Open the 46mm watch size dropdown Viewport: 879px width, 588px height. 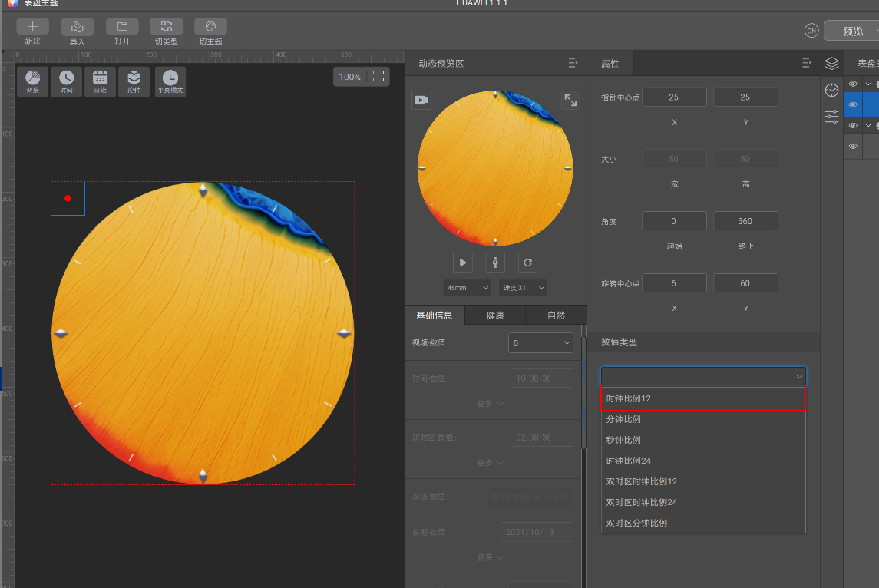(467, 287)
